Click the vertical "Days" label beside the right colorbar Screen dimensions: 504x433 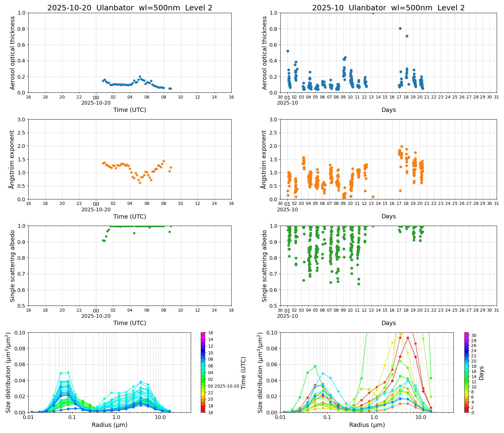[x=481, y=373]
